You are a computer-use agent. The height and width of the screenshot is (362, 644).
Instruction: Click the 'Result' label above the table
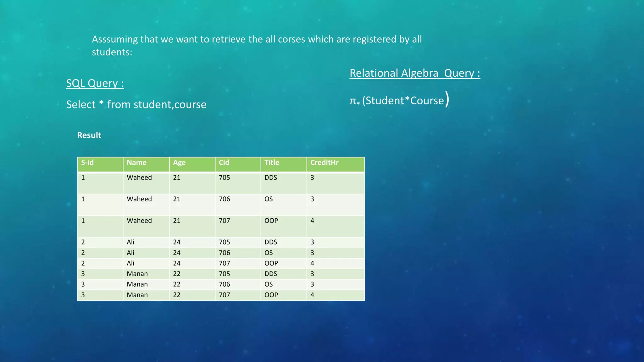pyautogui.click(x=89, y=135)
